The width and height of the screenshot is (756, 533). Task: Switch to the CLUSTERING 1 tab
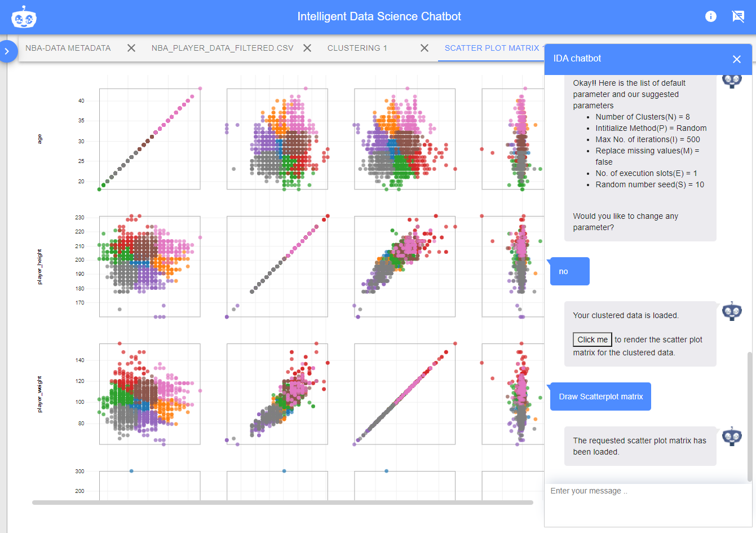click(357, 49)
